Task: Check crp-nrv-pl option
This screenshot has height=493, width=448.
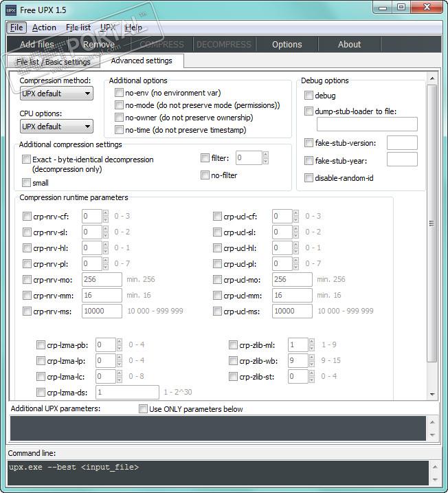Action: (27, 263)
